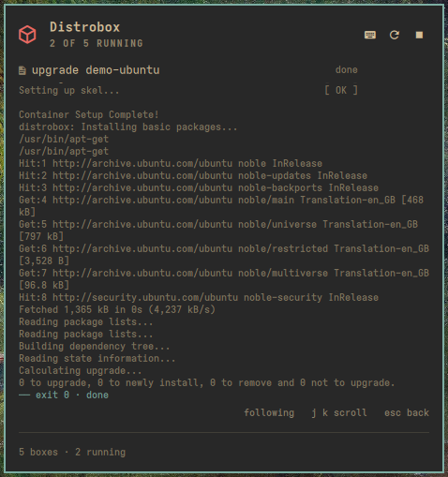Go back using 'esc back'
Image resolution: width=448 pixels, height=477 pixels.
pos(407,412)
